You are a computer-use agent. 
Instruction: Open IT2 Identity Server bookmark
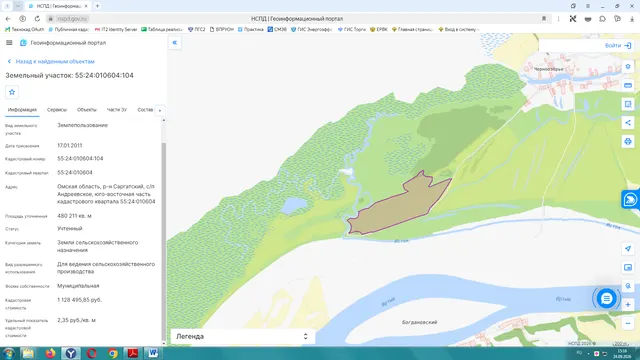click(x=116, y=29)
